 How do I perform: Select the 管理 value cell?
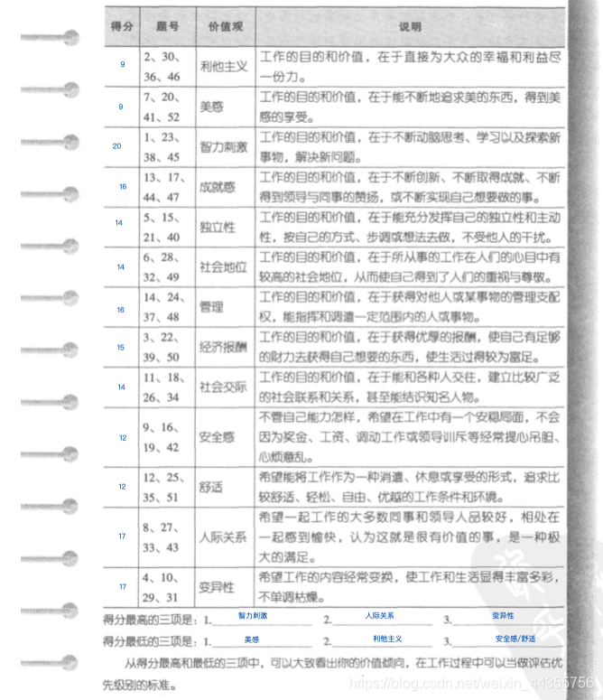pyautogui.click(x=211, y=307)
